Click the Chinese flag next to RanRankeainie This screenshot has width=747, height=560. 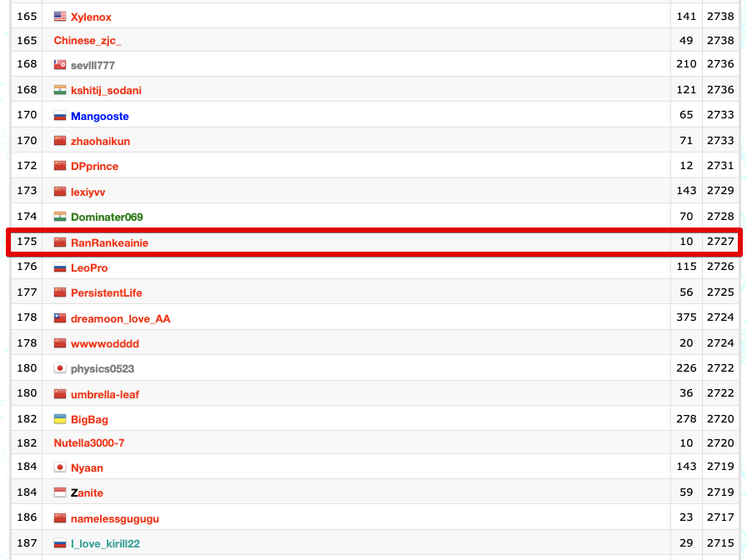click(60, 242)
